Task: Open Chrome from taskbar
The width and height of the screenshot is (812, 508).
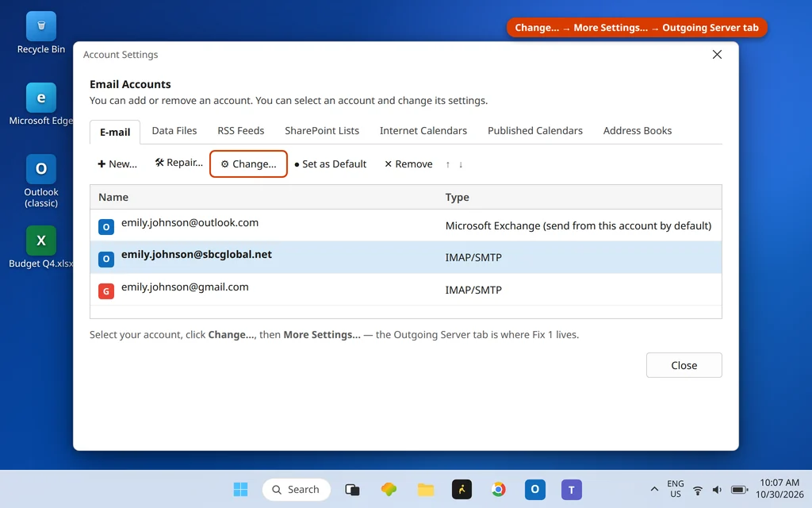Action: click(498, 489)
